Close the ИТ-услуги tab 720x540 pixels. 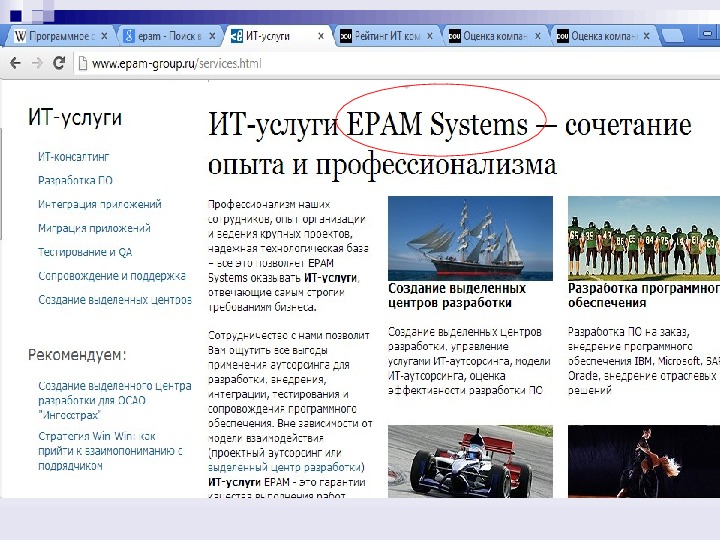pos(321,36)
